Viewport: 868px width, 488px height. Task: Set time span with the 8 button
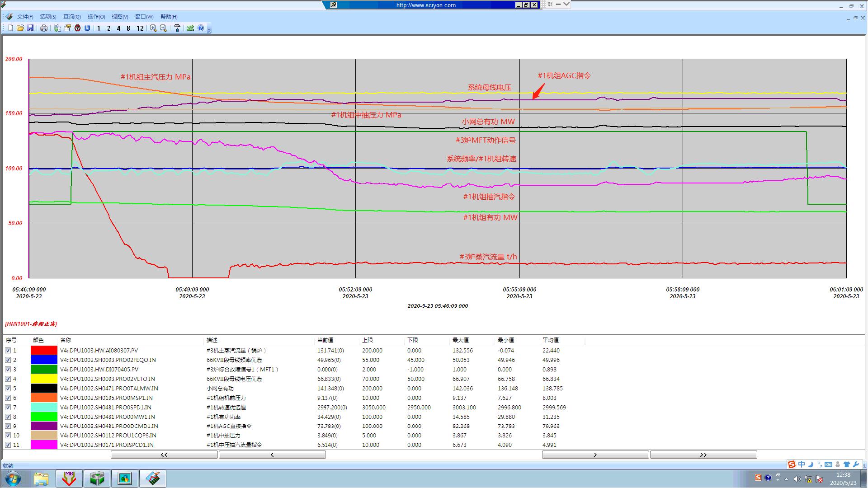128,28
